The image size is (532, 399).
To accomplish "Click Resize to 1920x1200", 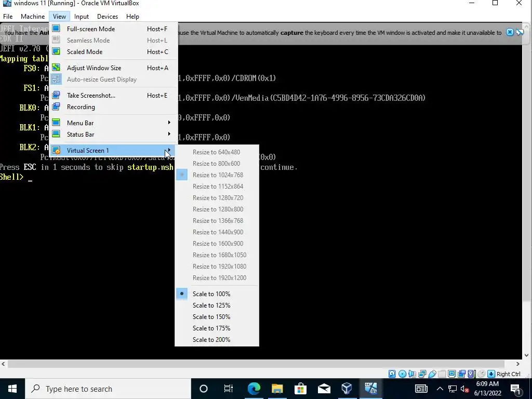I will [217, 278].
